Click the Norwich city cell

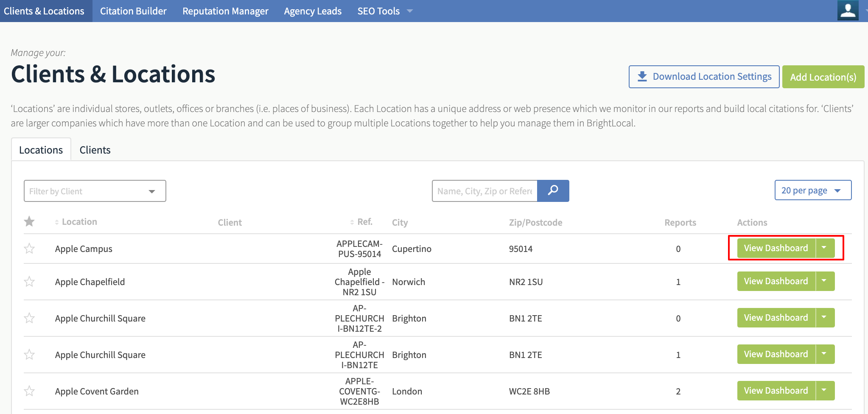(x=409, y=282)
